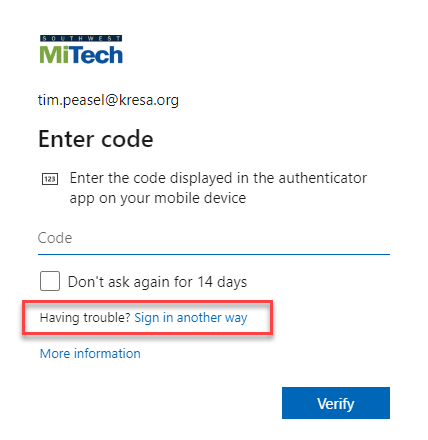Click the MiTech logo

[81, 49]
